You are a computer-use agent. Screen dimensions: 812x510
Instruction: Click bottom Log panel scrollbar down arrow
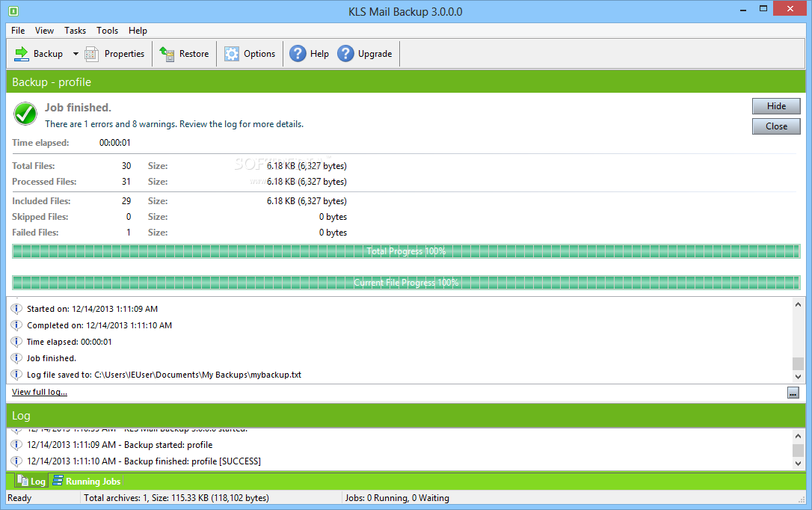(x=798, y=464)
